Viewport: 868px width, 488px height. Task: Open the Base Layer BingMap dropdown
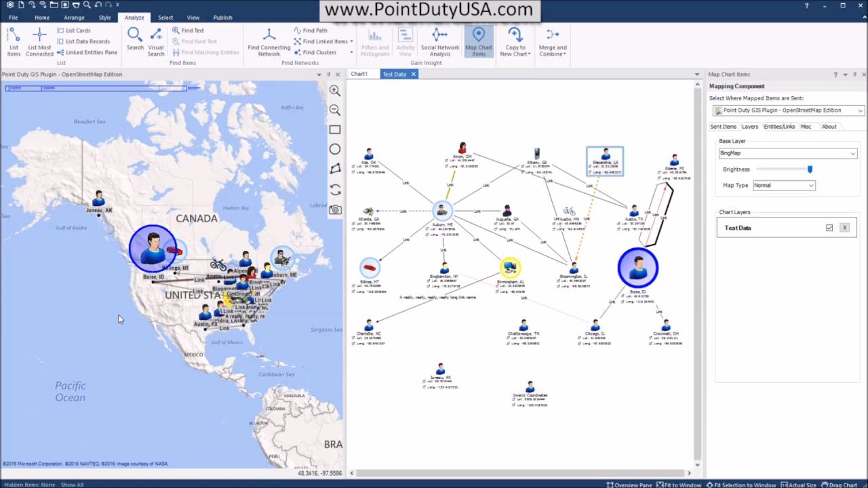(788, 153)
